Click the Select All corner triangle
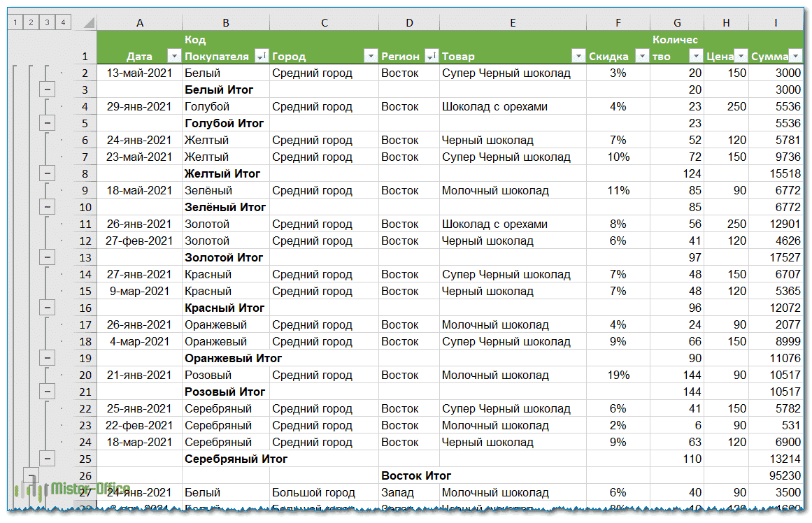Viewport: 812px width, 523px height. point(88,23)
